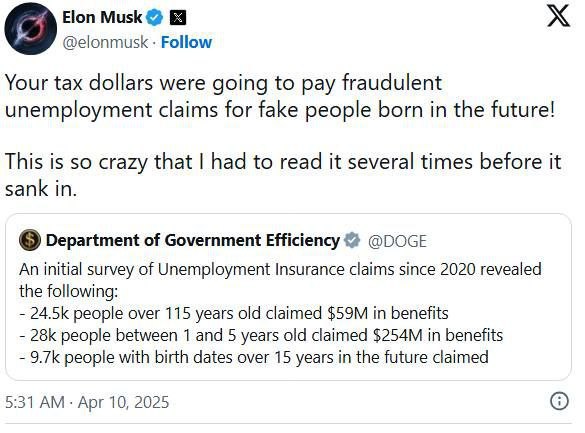This screenshot has width=585, height=433.
Task: Click the '9.7k people with birth dates' line
Action: click(x=254, y=357)
